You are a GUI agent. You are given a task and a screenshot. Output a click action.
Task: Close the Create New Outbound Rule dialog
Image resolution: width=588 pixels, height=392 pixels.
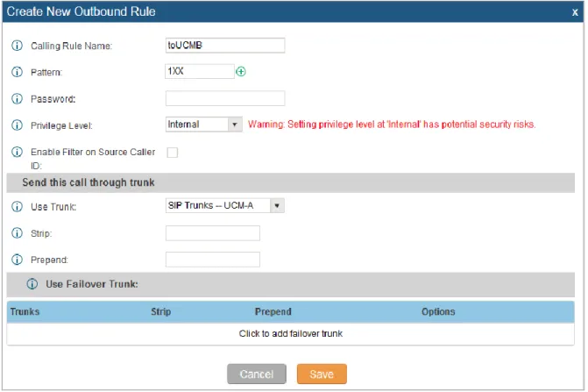(x=575, y=12)
